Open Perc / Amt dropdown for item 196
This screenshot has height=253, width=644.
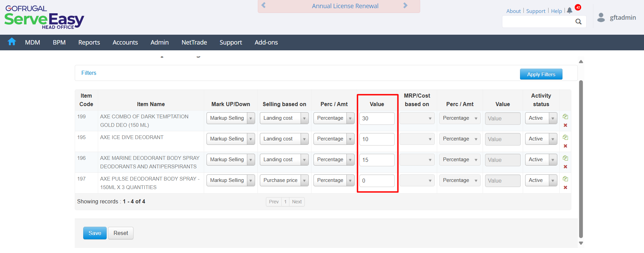[x=334, y=160]
